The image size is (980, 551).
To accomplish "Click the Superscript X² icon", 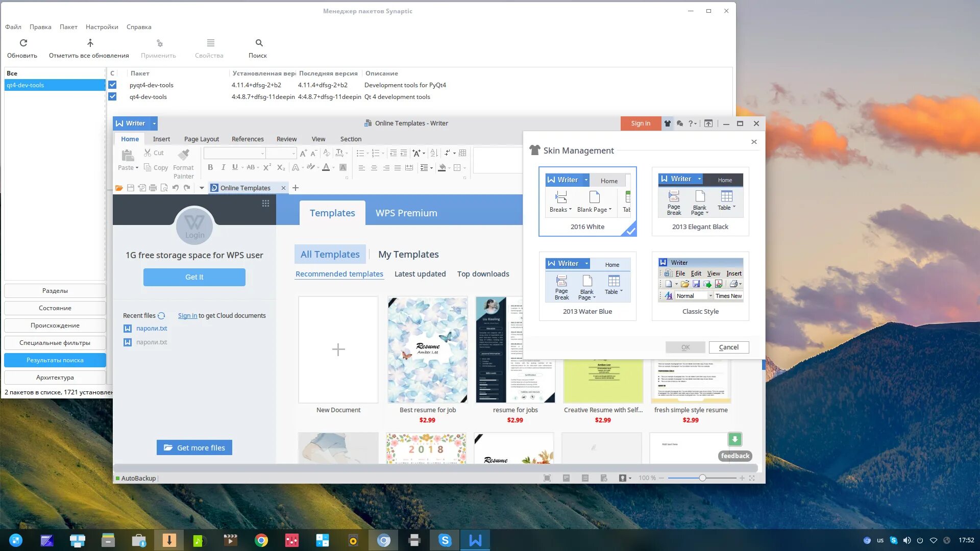I will point(267,167).
